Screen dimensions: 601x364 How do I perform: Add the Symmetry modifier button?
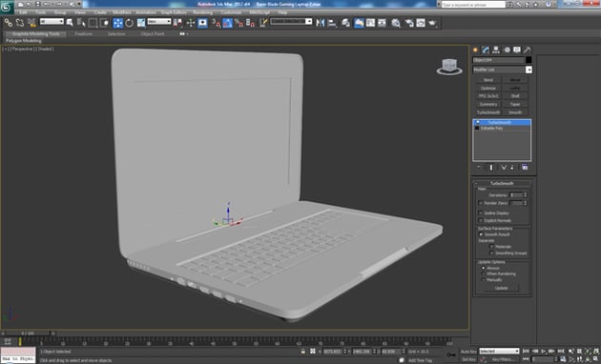pos(488,104)
